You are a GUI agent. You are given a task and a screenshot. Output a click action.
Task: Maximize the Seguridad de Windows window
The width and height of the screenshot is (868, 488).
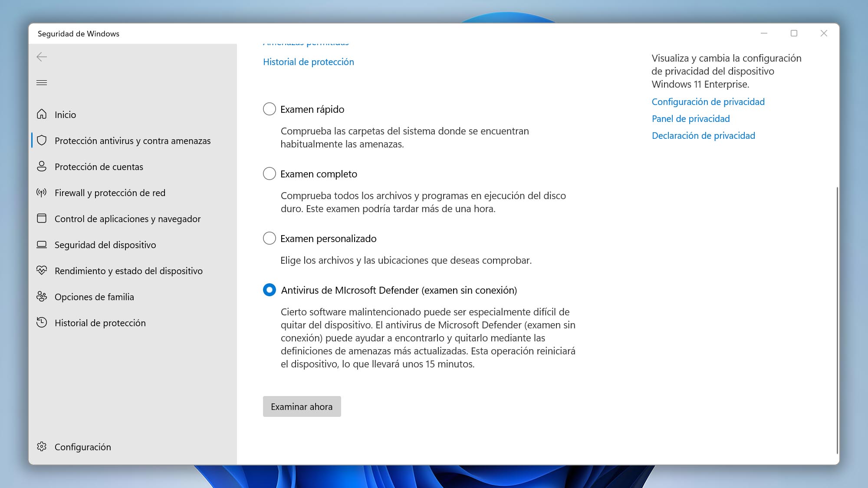pos(794,33)
